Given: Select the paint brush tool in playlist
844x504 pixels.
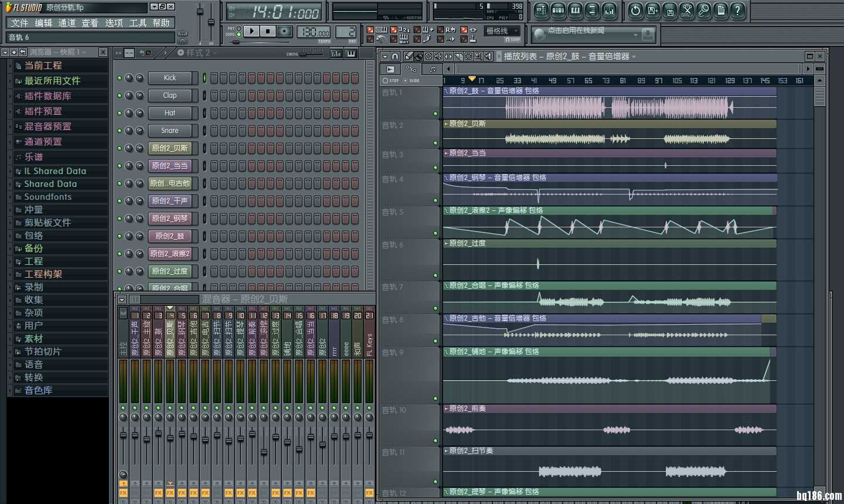Looking at the screenshot, I should pyautogui.click(x=418, y=56).
